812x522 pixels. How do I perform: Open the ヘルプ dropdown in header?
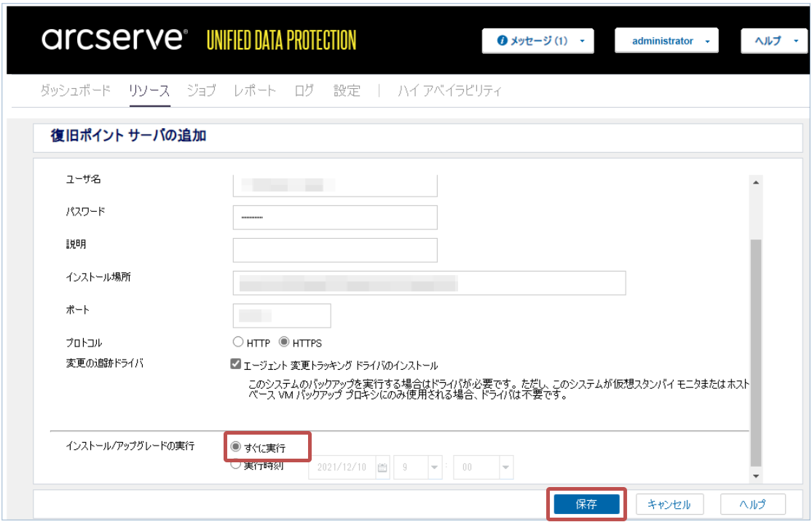pyautogui.click(x=773, y=41)
